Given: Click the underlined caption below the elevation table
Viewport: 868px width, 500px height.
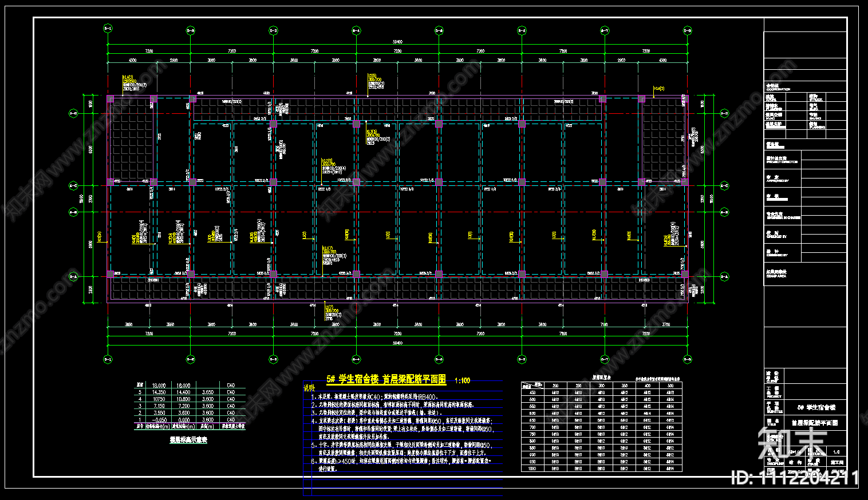Looking at the screenshot, I should (188, 440).
